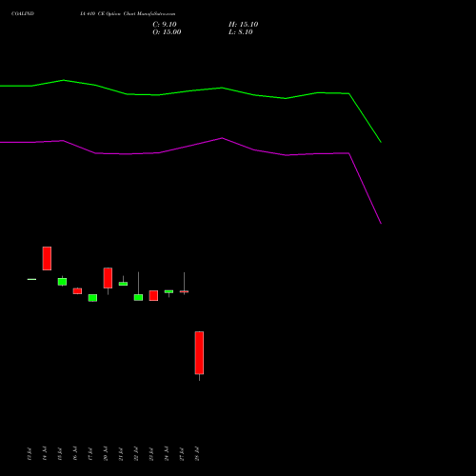Click the '17 Jul' date axis label
The height and width of the screenshot is (476, 476).
coord(90,454)
